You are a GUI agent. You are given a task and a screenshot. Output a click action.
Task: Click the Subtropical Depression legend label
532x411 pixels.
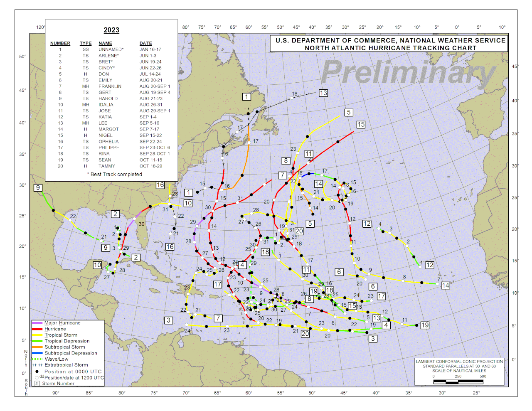click(71, 353)
